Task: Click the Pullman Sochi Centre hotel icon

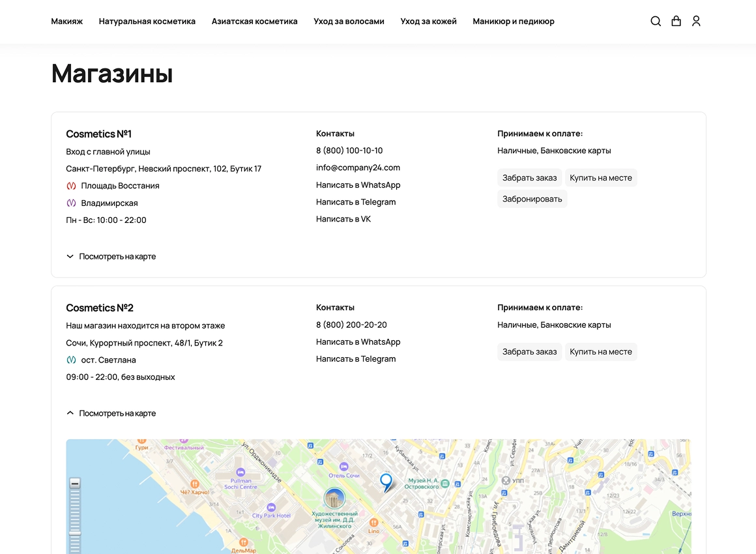Action: pyautogui.click(x=240, y=473)
